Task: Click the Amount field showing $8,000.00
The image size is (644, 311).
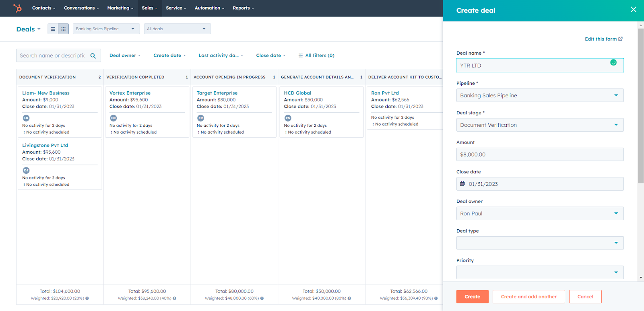Action: (x=540, y=154)
